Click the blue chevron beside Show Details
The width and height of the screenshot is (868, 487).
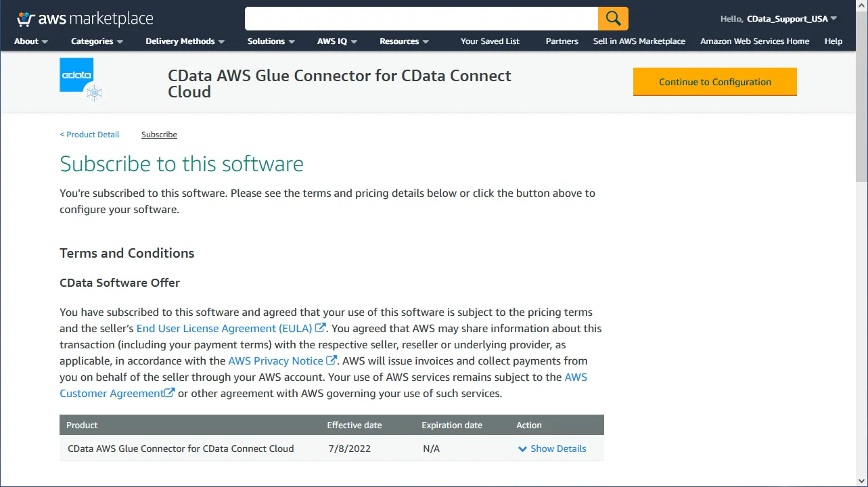coord(522,448)
